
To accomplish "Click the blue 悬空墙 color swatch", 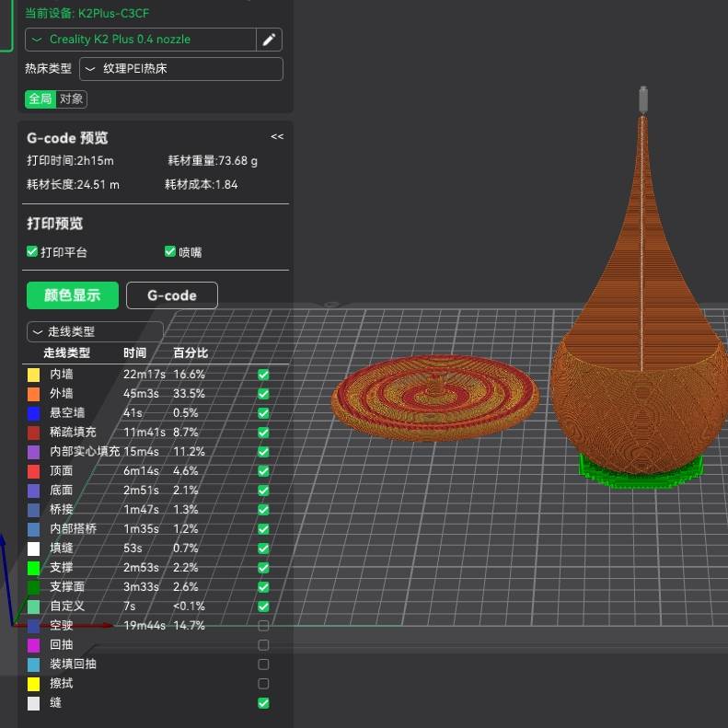I will point(33,413).
